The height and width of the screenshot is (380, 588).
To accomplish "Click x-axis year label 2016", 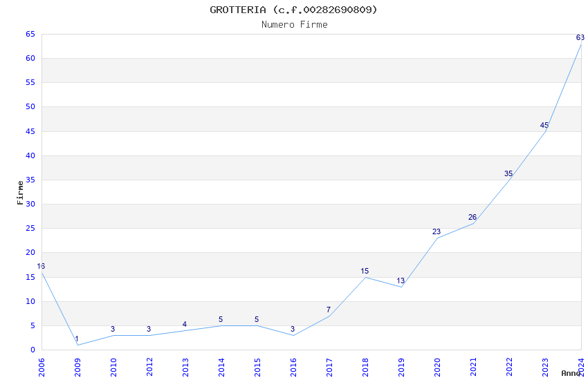I will [x=293, y=367].
